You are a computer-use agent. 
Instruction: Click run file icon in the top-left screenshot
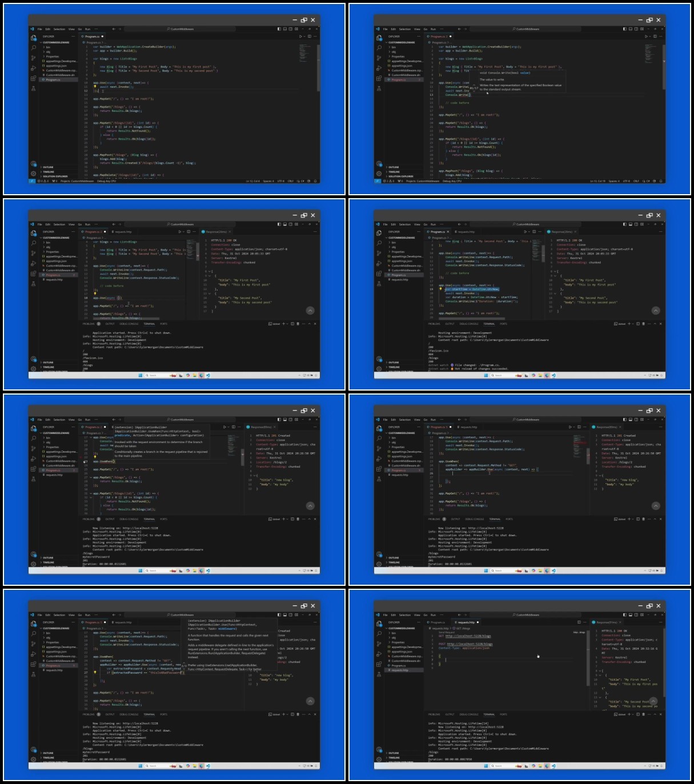(300, 36)
